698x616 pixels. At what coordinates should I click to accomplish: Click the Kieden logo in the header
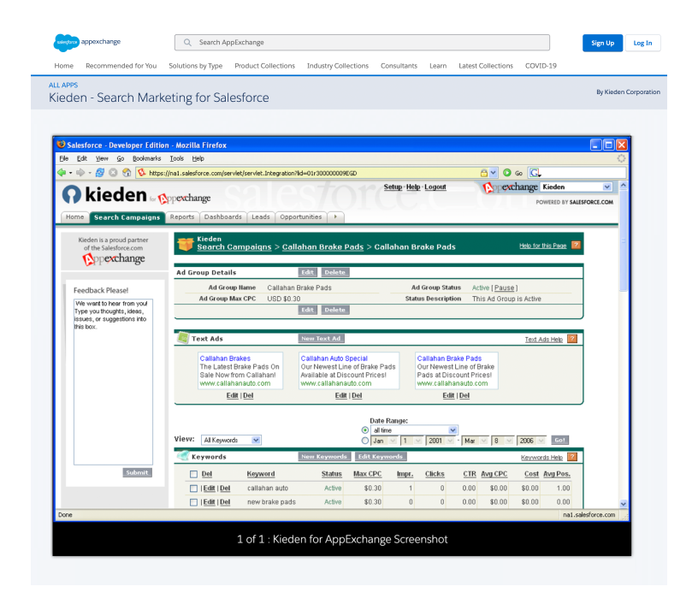click(x=104, y=195)
